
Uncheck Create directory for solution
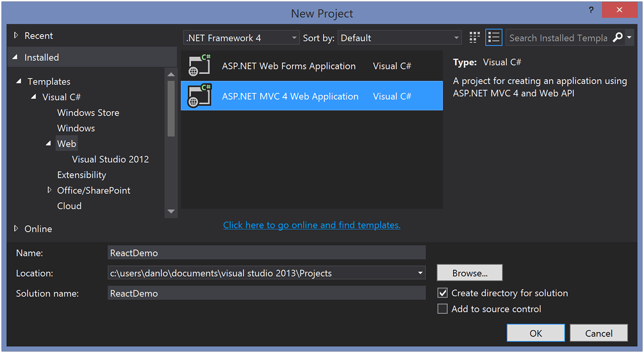tap(443, 293)
